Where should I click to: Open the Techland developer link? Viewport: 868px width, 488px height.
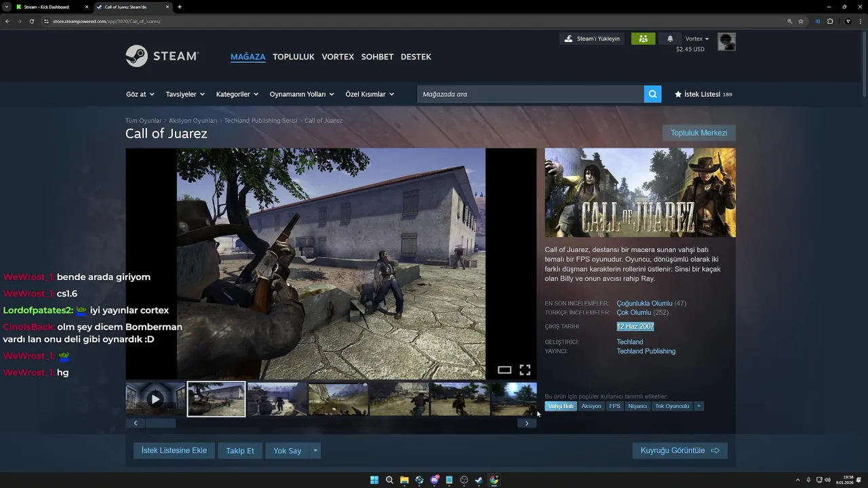pyautogui.click(x=630, y=342)
